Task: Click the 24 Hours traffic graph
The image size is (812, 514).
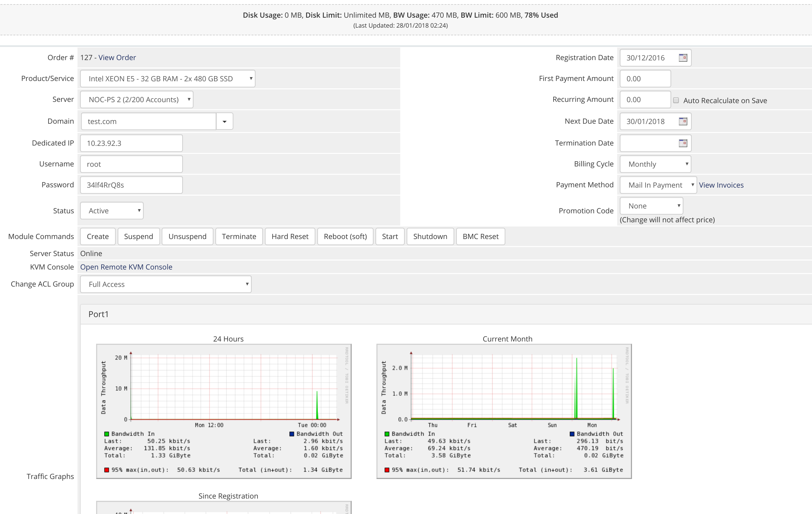Action: [x=224, y=411]
